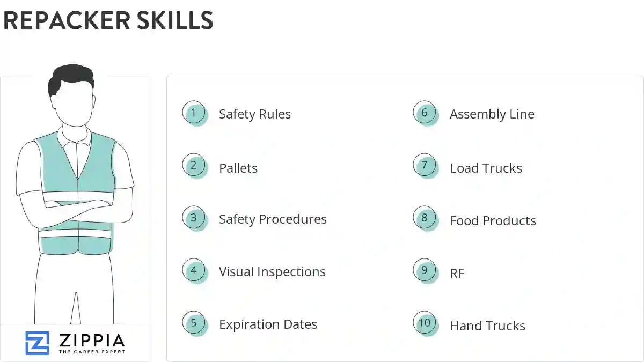Click the number 6 circle badge
The height and width of the screenshot is (362, 644).
(x=425, y=113)
